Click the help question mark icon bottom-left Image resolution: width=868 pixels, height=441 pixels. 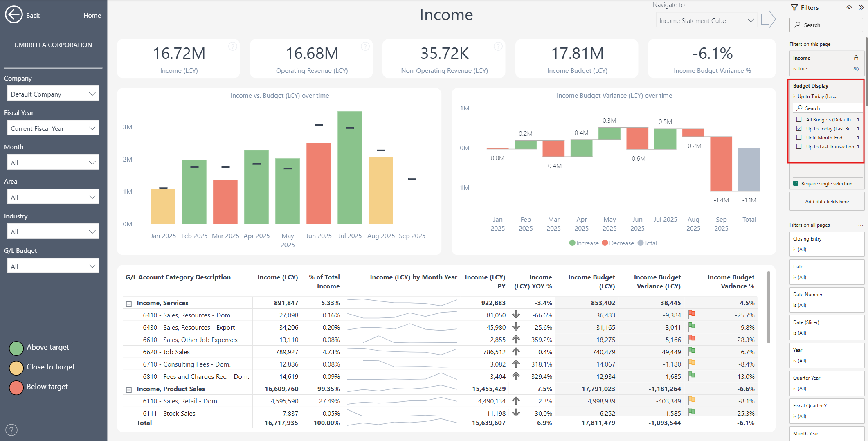pos(11,430)
